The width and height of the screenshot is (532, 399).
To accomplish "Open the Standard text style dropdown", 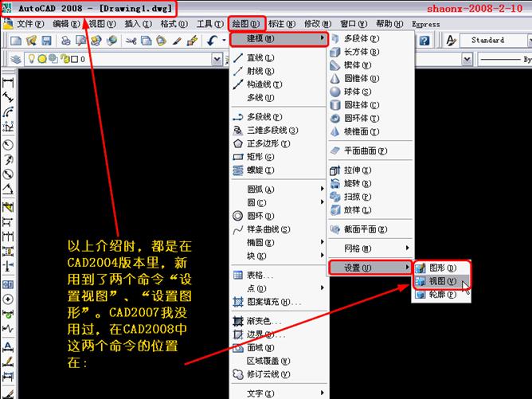I will click(530, 41).
